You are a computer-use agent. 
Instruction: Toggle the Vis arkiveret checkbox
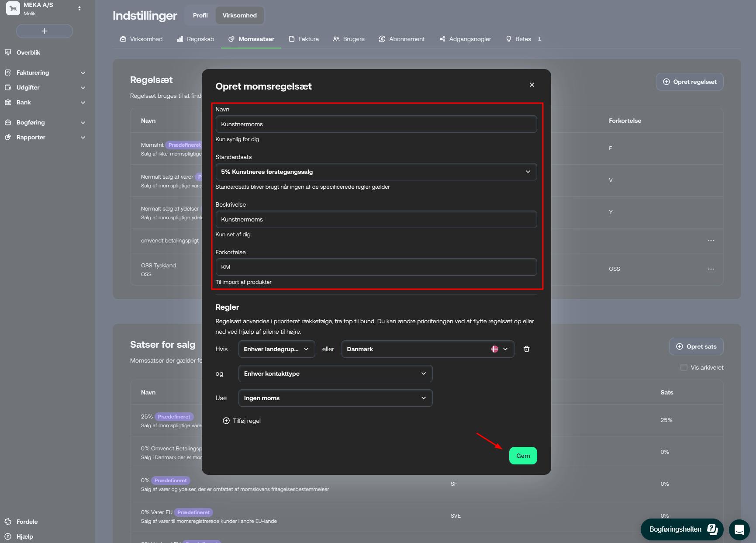[684, 367]
